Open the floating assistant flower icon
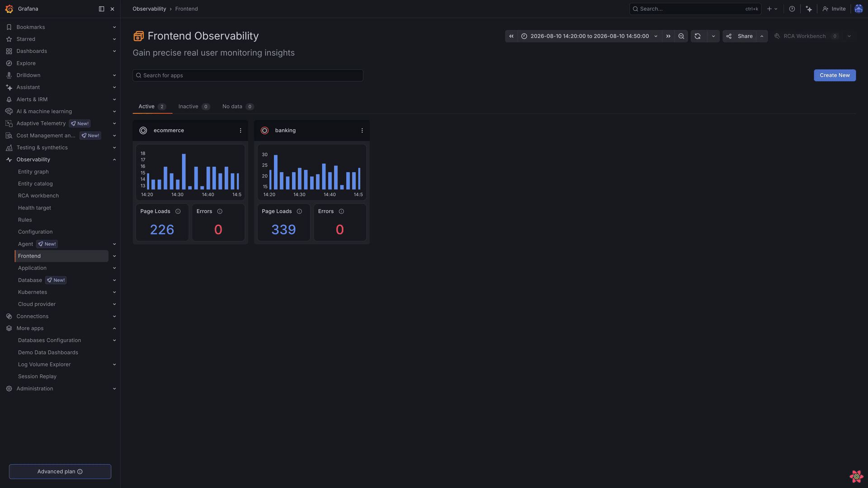Image resolution: width=868 pixels, height=488 pixels. coord(856,476)
